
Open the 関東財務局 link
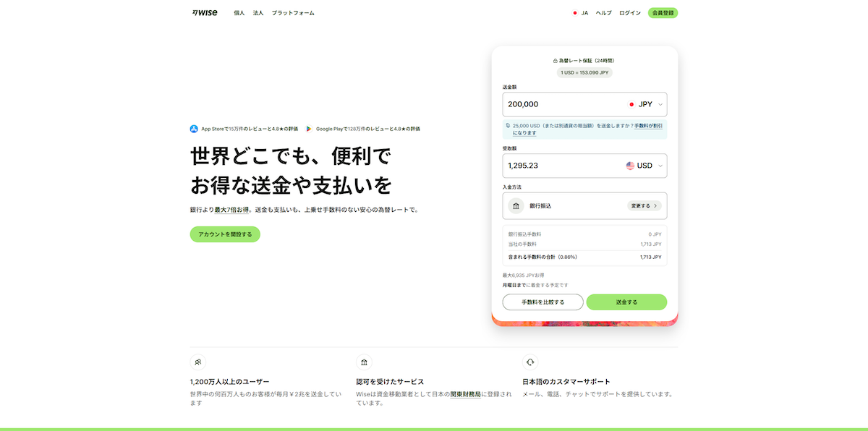point(465,394)
